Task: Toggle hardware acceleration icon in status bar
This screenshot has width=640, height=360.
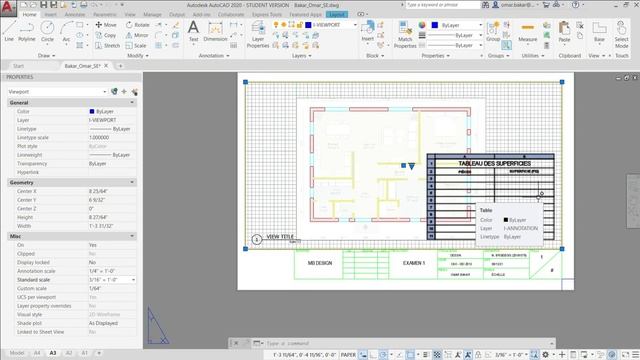Action: [x=611, y=355]
